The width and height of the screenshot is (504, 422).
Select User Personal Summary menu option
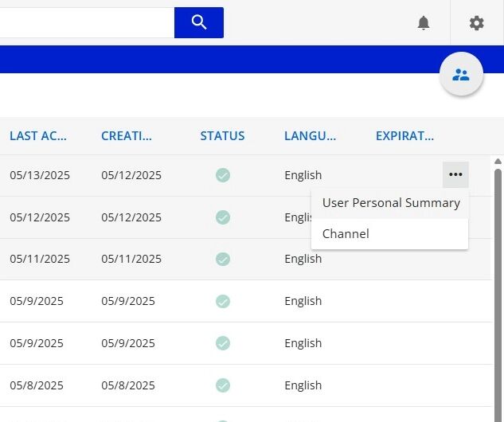(390, 203)
